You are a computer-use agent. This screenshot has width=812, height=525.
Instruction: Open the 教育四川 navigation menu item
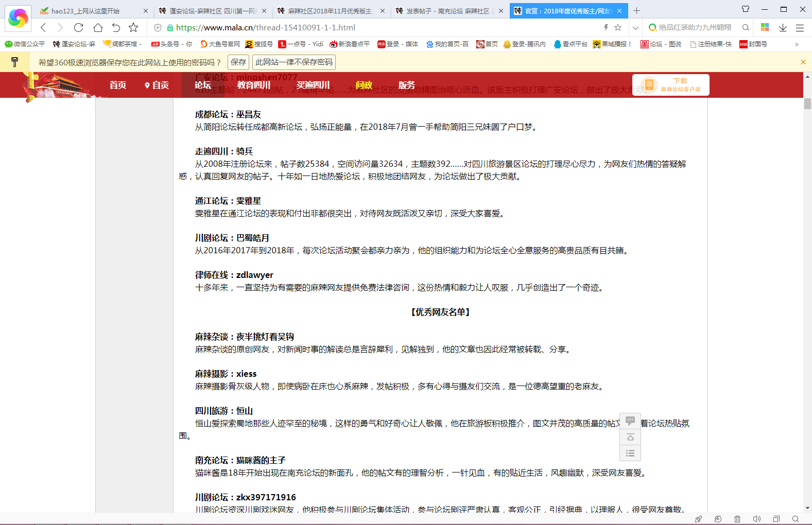(253, 85)
